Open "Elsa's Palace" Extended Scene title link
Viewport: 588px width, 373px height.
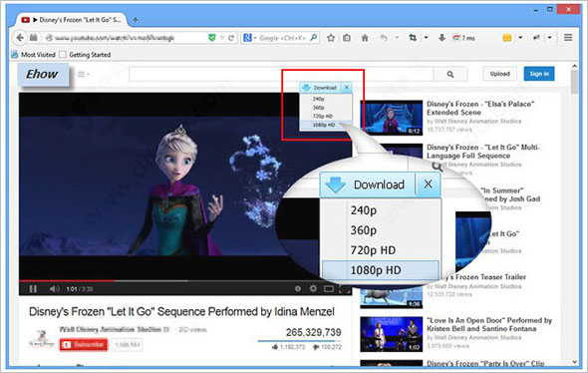480,108
